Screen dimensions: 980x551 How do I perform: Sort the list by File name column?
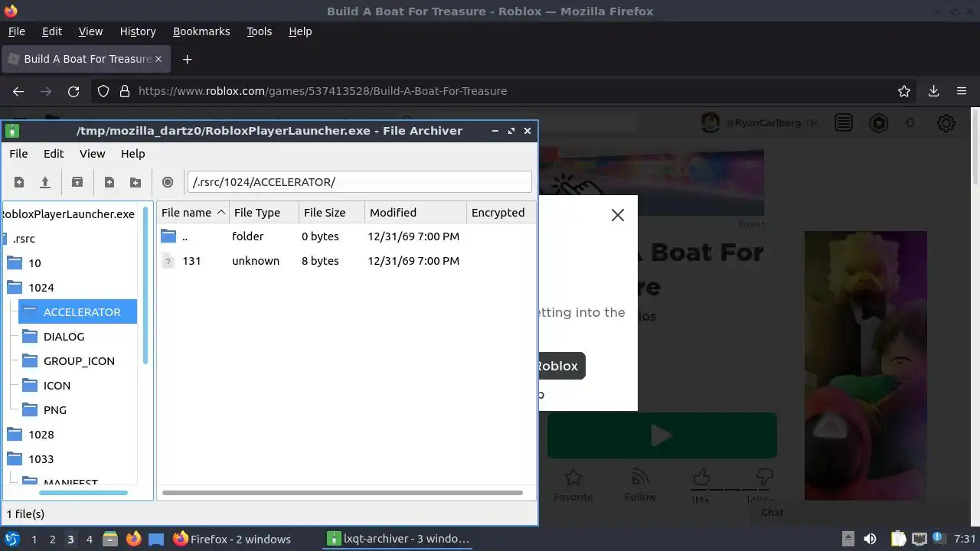tap(193, 213)
